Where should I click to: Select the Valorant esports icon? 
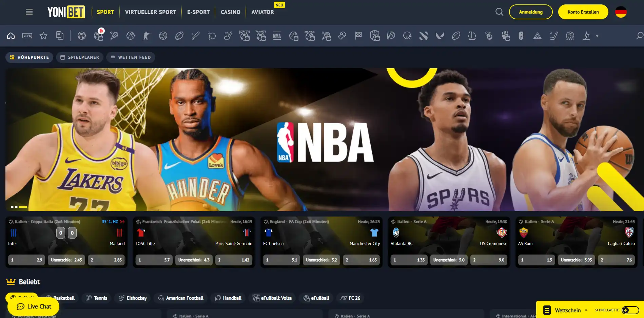click(439, 35)
